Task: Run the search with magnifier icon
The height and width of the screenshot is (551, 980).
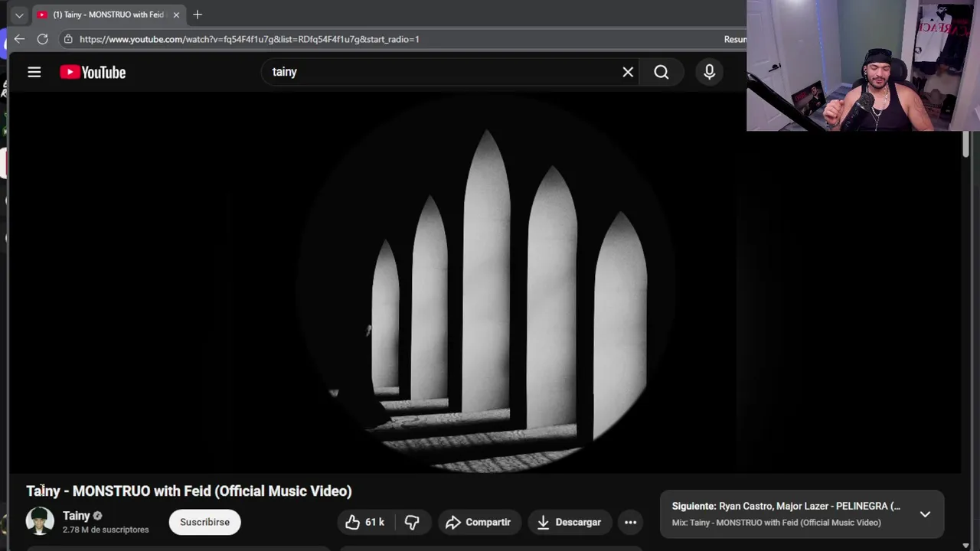Action: (x=661, y=72)
